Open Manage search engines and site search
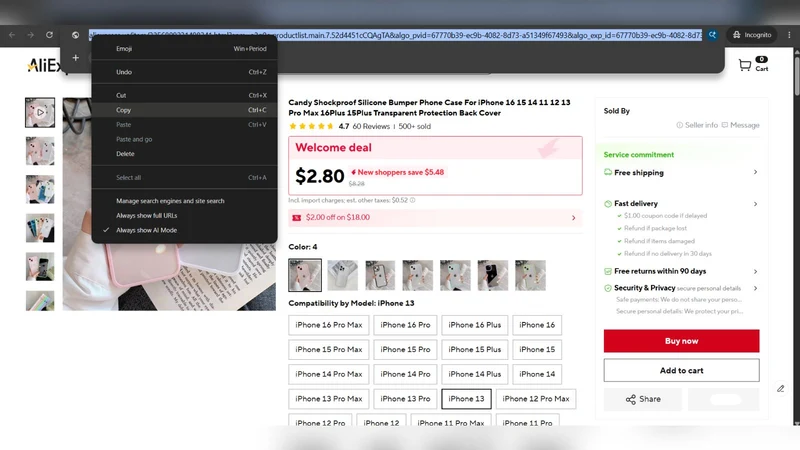 [x=185, y=201]
